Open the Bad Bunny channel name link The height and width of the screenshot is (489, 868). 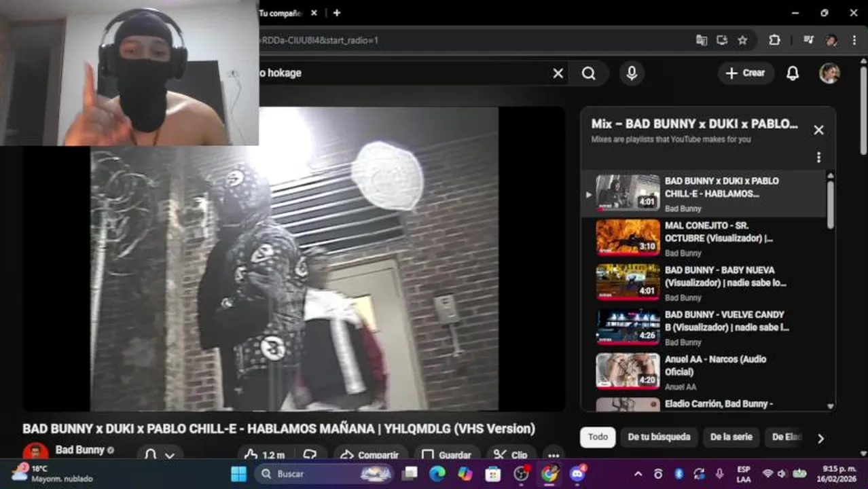coord(79,450)
